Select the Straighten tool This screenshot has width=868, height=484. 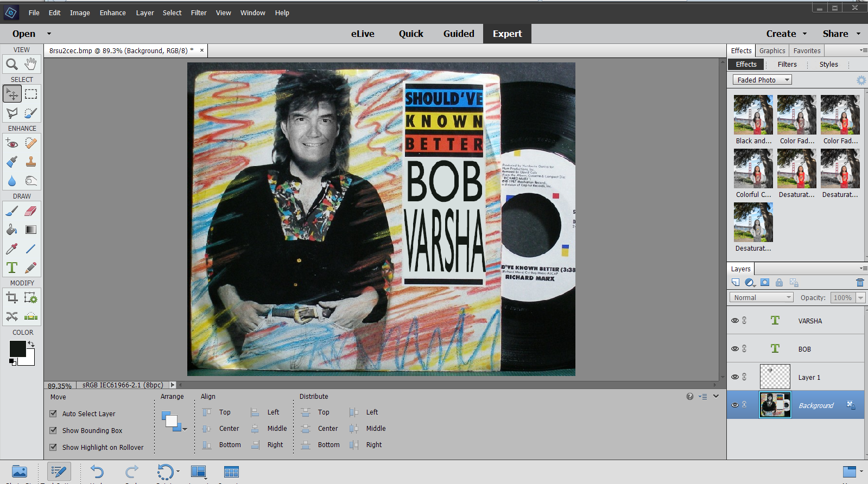click(x=31, y=316)
